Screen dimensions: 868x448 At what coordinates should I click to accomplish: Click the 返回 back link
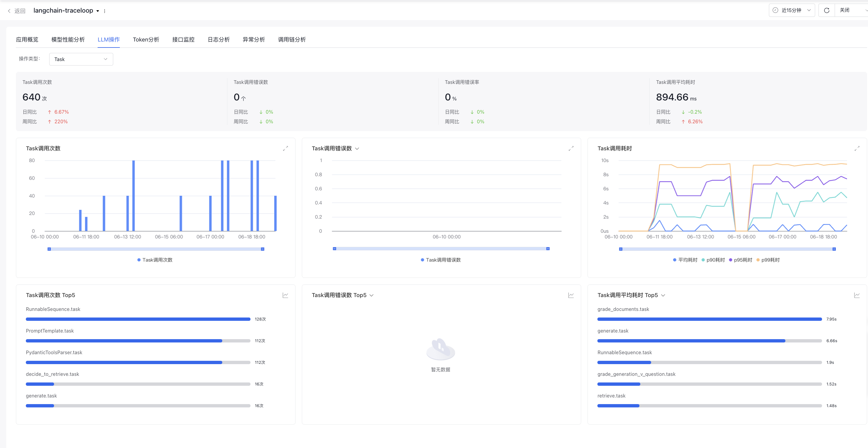20,11
